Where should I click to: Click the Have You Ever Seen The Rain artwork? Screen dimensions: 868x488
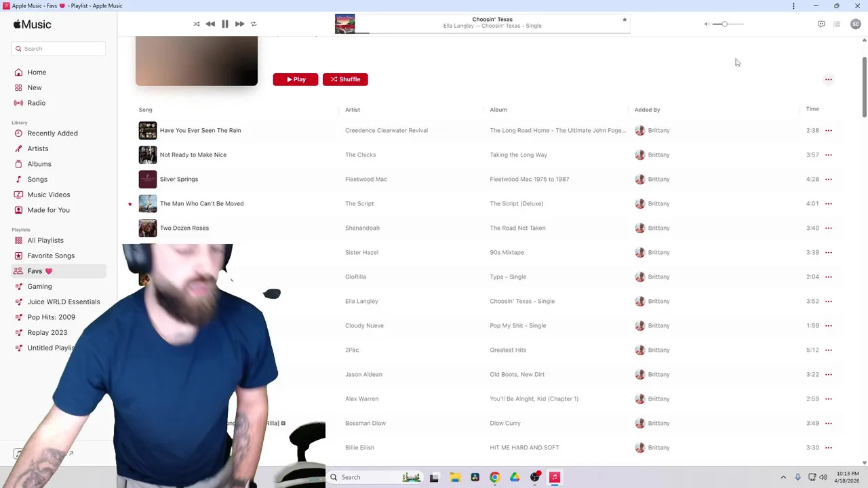tap(148, 130)
